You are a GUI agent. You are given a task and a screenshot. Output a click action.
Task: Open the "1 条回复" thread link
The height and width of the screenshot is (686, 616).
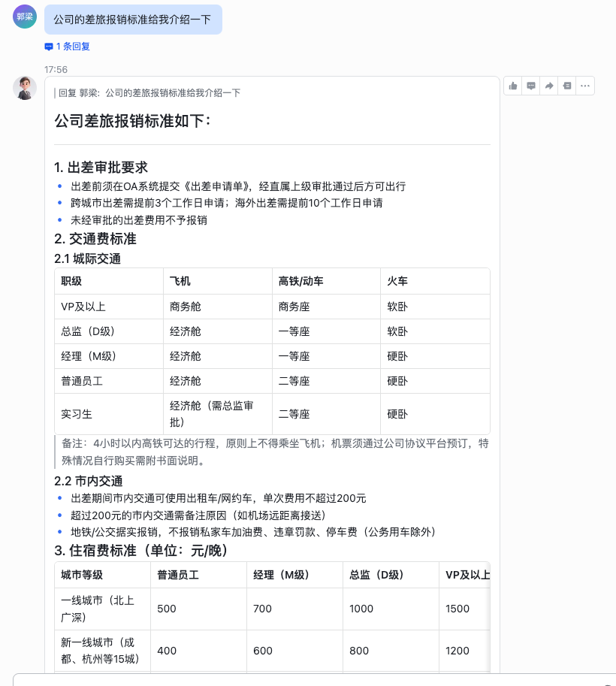pos(73,47)
